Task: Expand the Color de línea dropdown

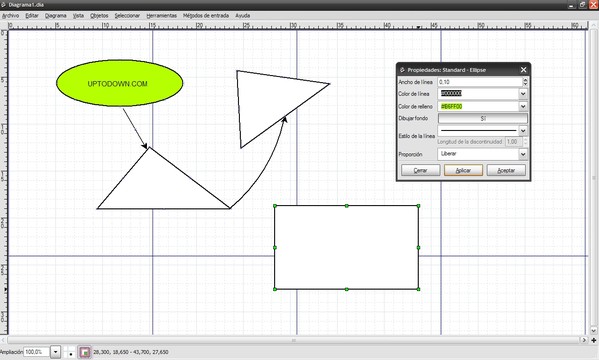Action: click(x=523, y=94)
